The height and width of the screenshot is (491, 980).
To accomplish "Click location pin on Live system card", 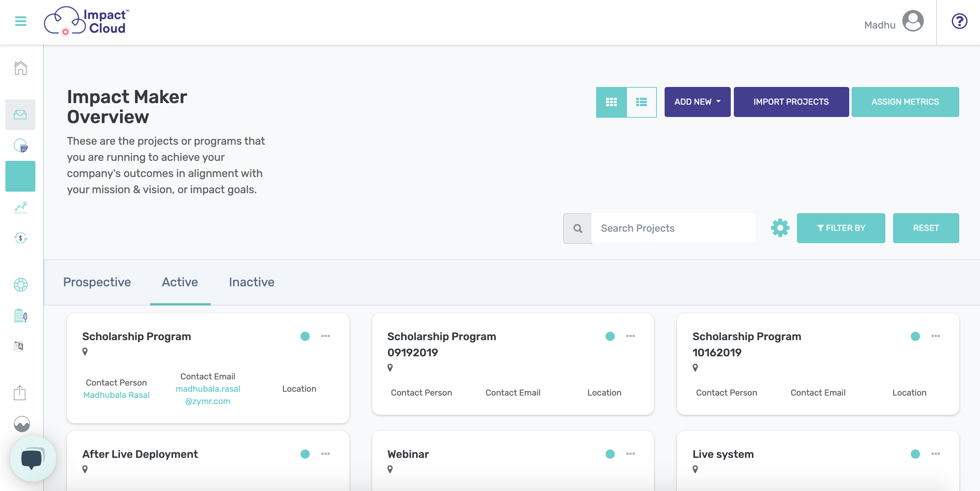I will point(695,469).
